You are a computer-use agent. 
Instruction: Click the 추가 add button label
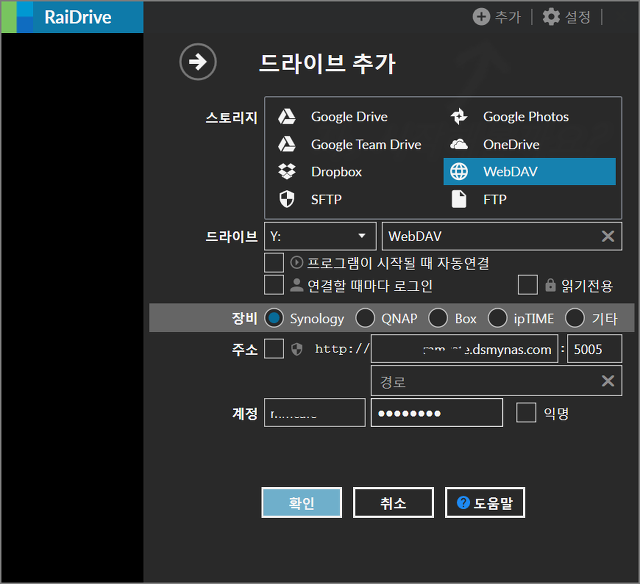click(508, 17)
